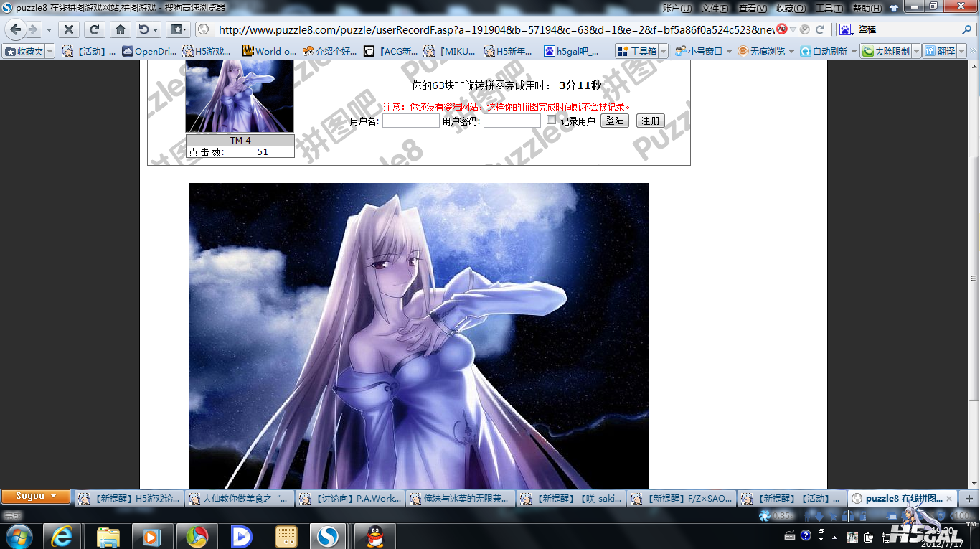The width and height of the screenshot is (980, 549).
Task: Switch to the 【新提醒】【活动】 tab
Action: (x=791, y=498)
